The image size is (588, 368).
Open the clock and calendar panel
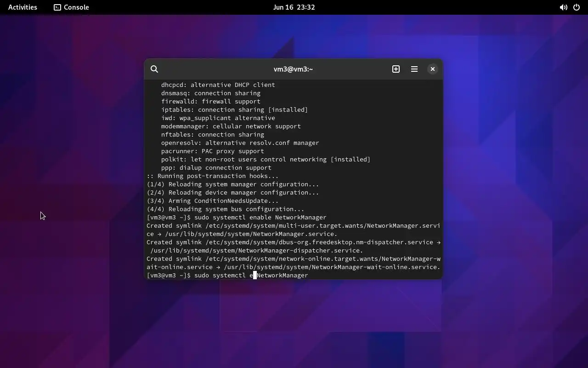[x=294, y=7]
